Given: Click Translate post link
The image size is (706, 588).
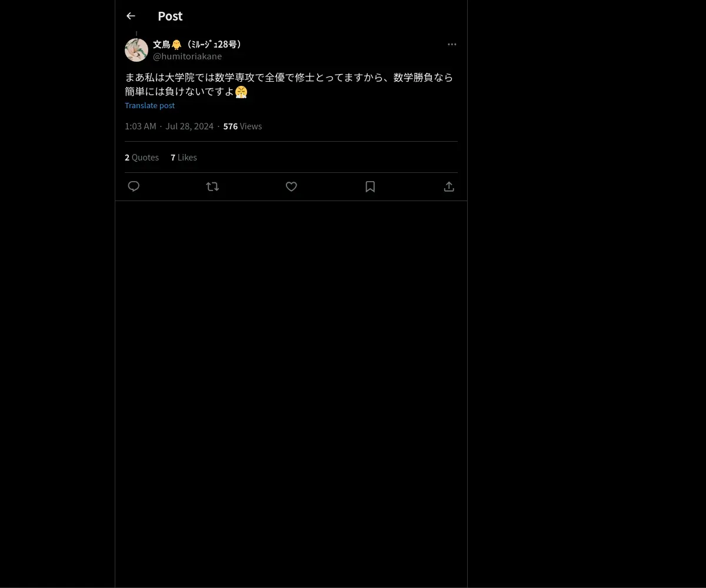Looking at the screenshot, I should pos(149,105).
